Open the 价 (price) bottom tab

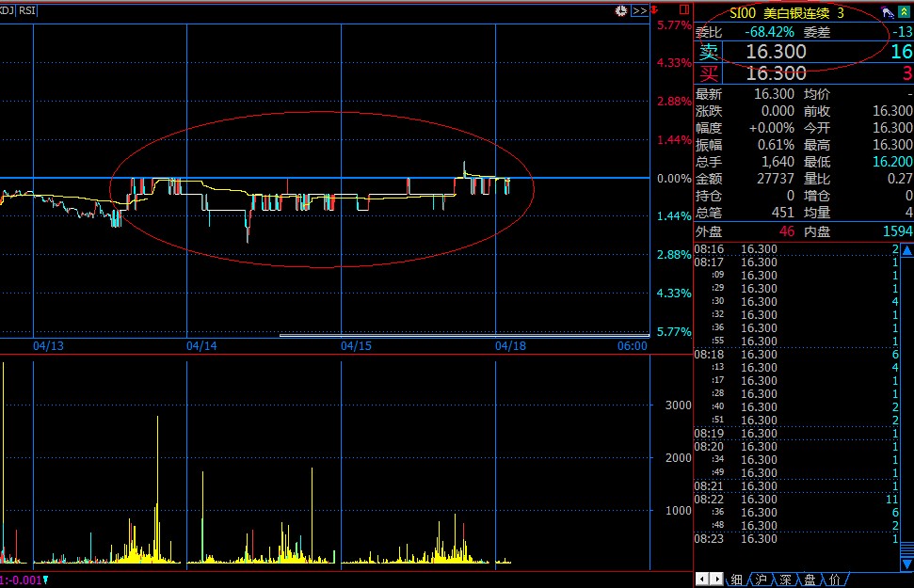pyautogui.click(x=834, y=580)
